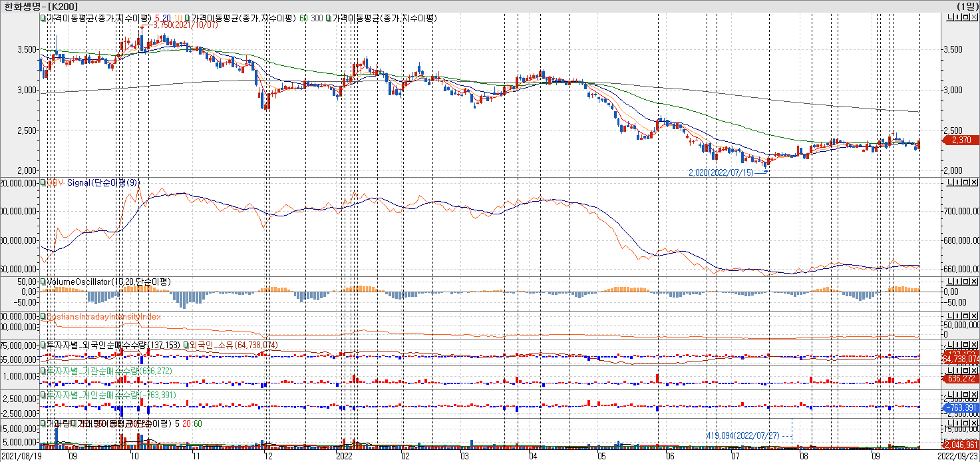Close the OBV indicator panel with its X
The height and width of the screenshot is (462, 980).
[x=973, y=182]
